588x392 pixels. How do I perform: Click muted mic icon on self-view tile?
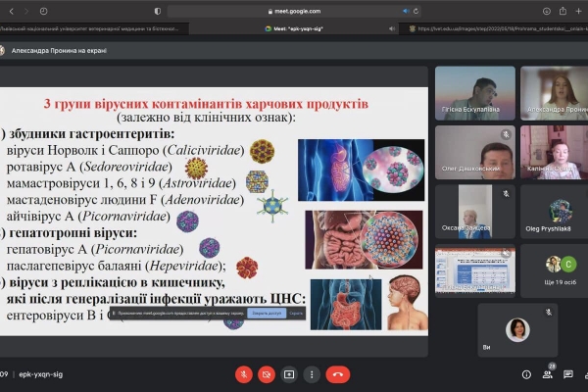tap(548, 312)
